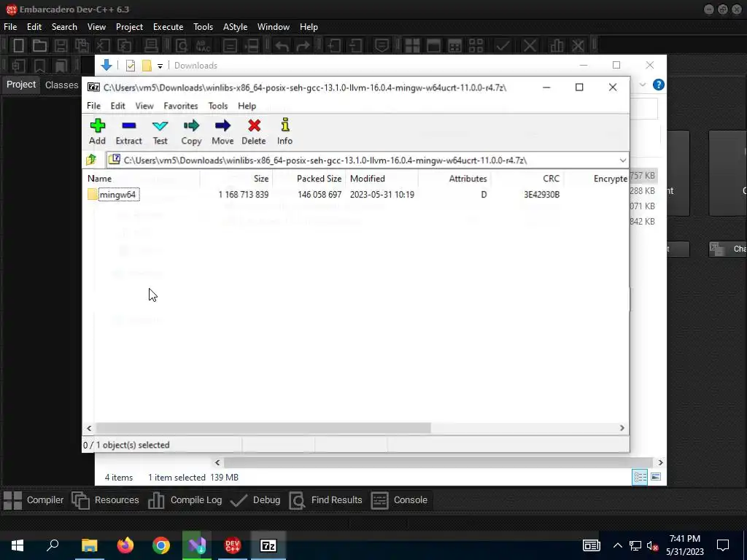Viewport: 747px width, 560px height.
Task: Open 7-Zip View menu
Action: (x=144, y=106)
